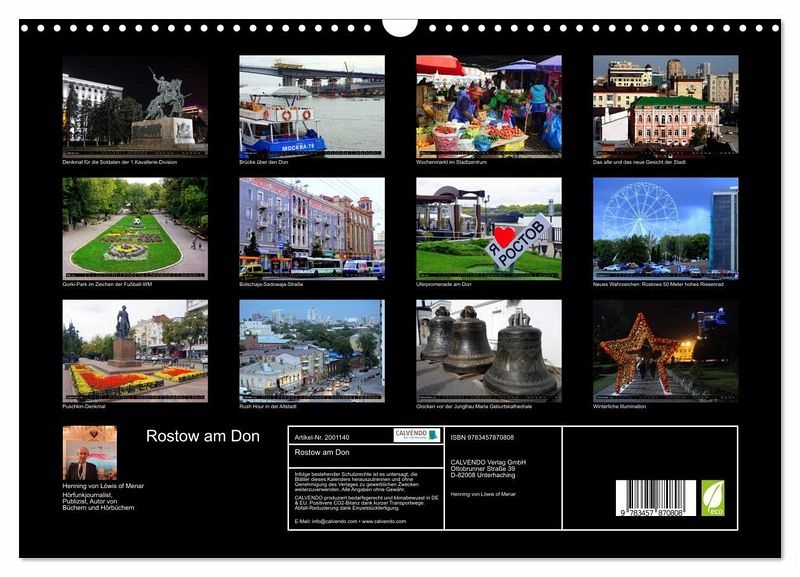This screenshot has width=800, height=577.
Task: Open the cathedral bells photo
Action: 489,351
